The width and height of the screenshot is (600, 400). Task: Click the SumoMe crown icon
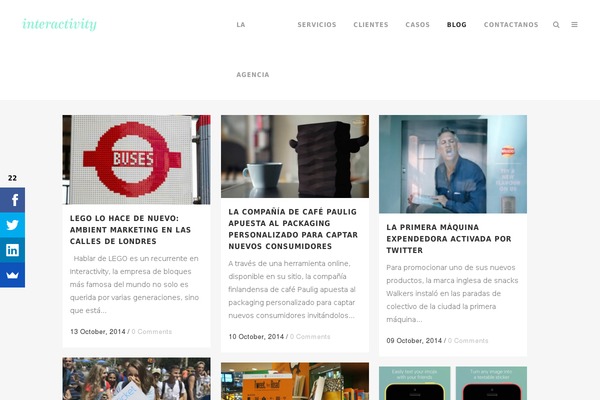pos(12,275)
